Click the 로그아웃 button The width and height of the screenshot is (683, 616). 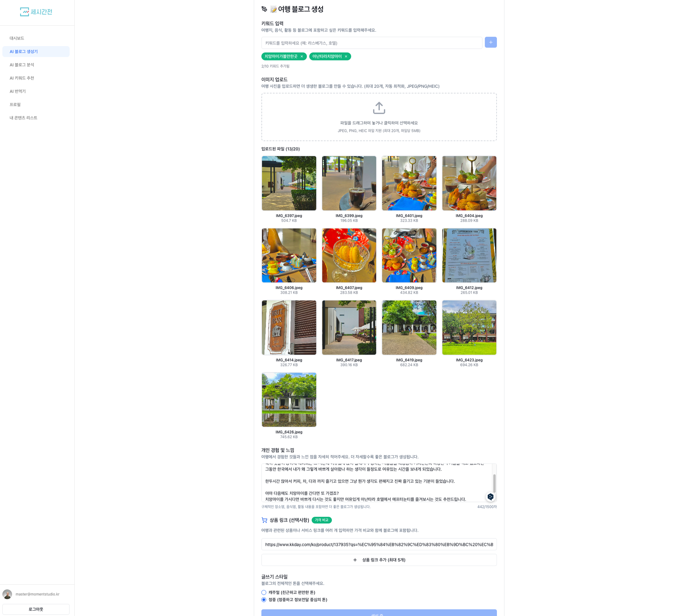[36, 609]
